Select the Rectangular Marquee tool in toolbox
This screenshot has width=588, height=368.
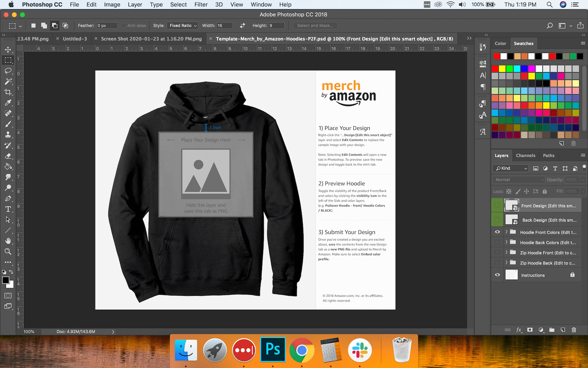pyautogui.click(x=8, y=60)
